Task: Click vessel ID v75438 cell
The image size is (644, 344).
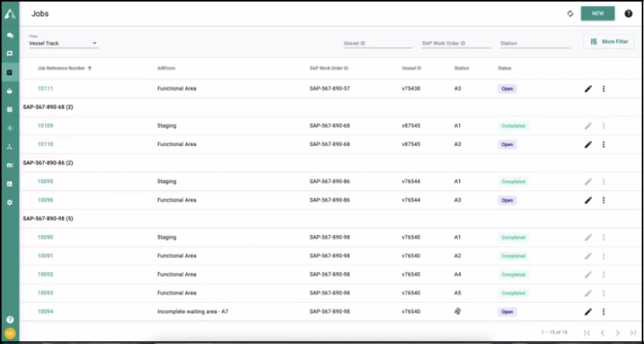Action: click(411, 89)
